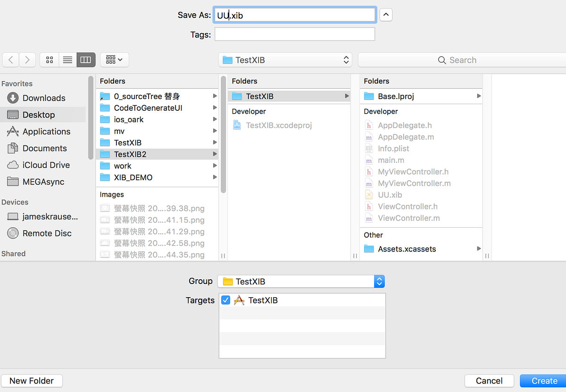566x392 pixels.
Task: Click the Create button
Action: (543, 381)
